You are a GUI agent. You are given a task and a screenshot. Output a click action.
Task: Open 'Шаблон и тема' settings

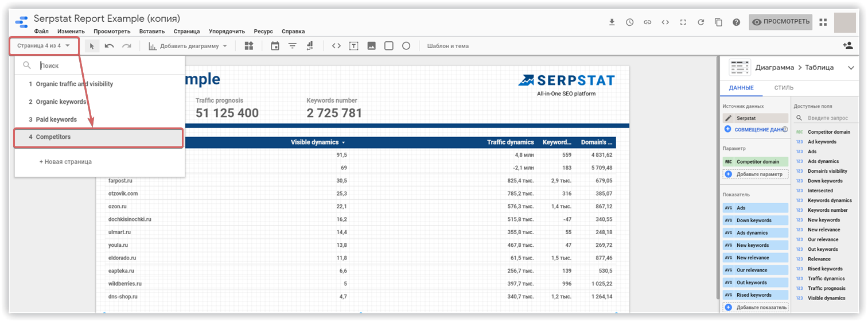coord(447,46)
